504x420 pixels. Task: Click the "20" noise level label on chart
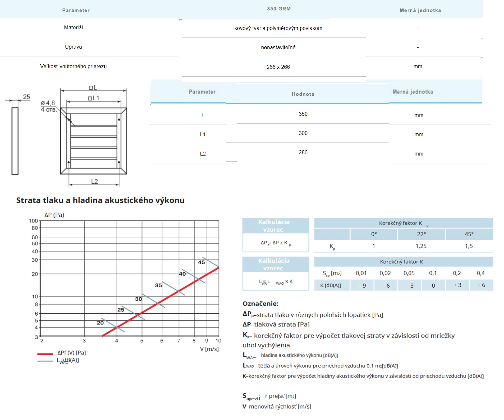100,323
